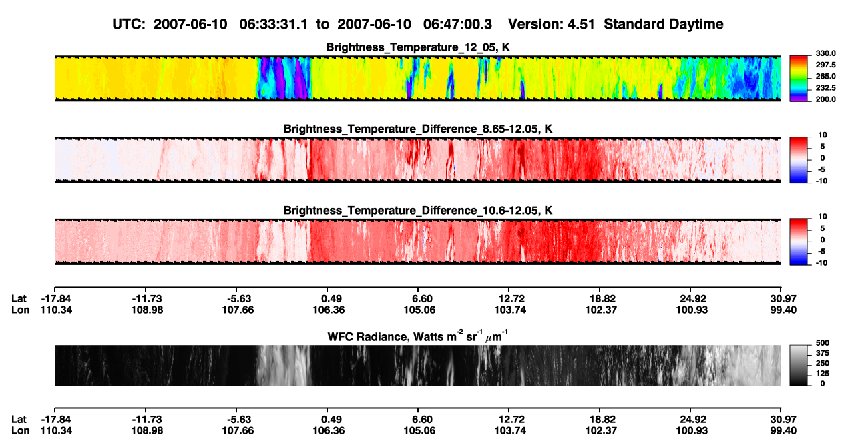This screenshot has height=445, width=868.
Task: Click the 'Lat' row label on bottom axis
Action: point(19,420)
